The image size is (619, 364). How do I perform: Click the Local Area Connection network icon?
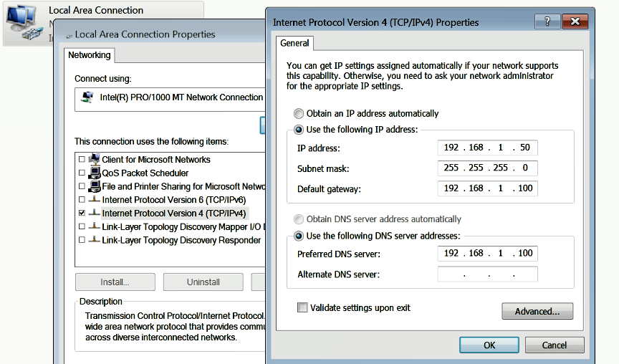pyautogui.click(x=24, y=23)
